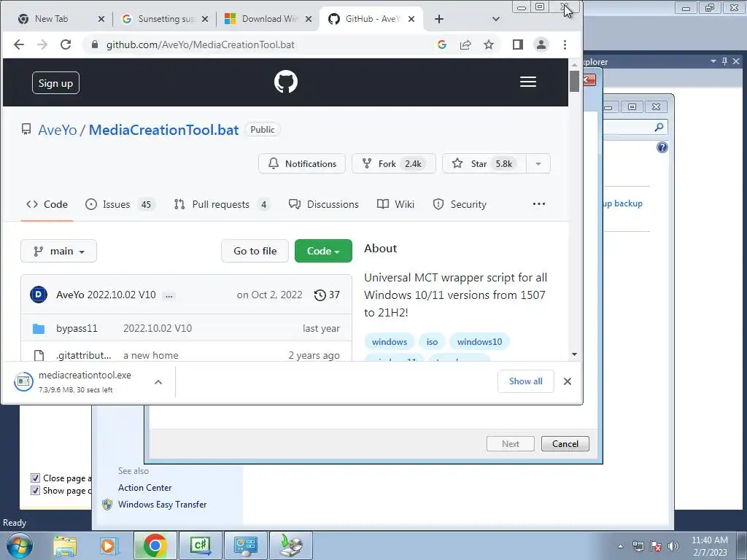Click Go to file button
Image resolution: width=747 pixels, height=560 pixels.
click(255, 251)
